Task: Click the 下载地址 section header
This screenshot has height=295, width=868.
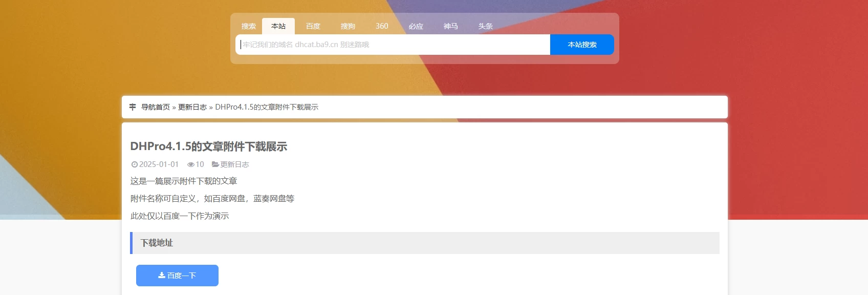Action: [157, 243]
